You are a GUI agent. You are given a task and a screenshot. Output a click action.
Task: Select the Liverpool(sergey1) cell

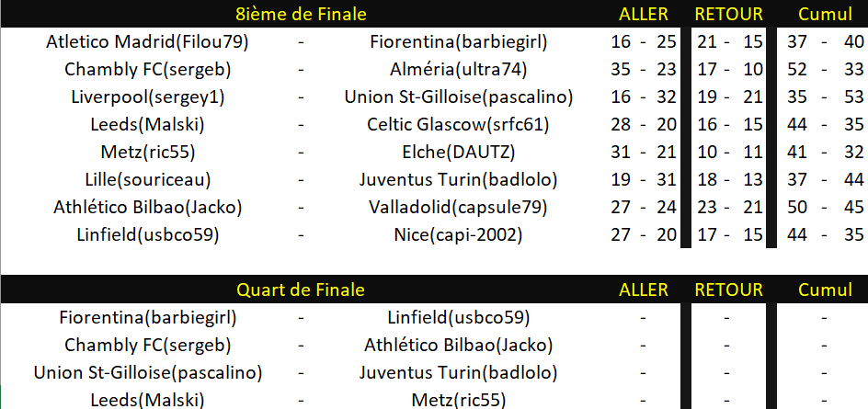(147, 97)
